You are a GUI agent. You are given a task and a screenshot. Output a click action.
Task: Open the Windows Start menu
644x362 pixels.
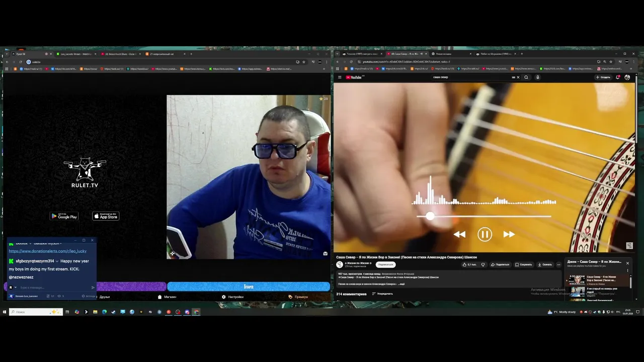[x=4, y=312]
